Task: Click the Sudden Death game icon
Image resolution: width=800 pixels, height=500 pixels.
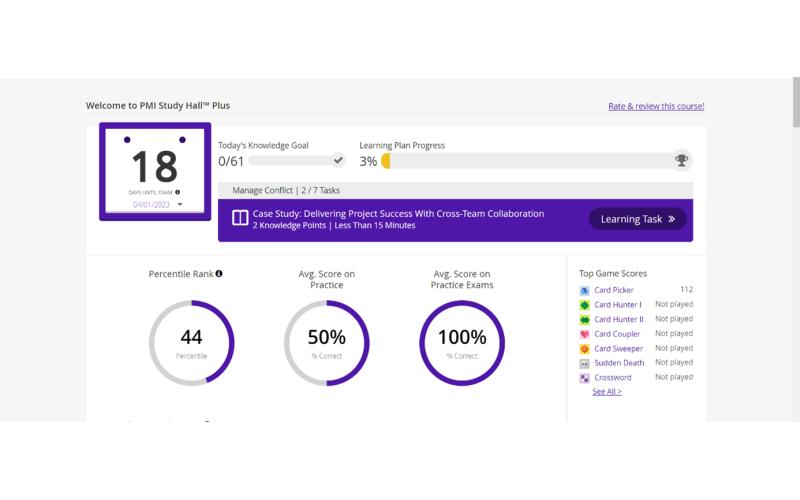Action: tap(585, 363)
